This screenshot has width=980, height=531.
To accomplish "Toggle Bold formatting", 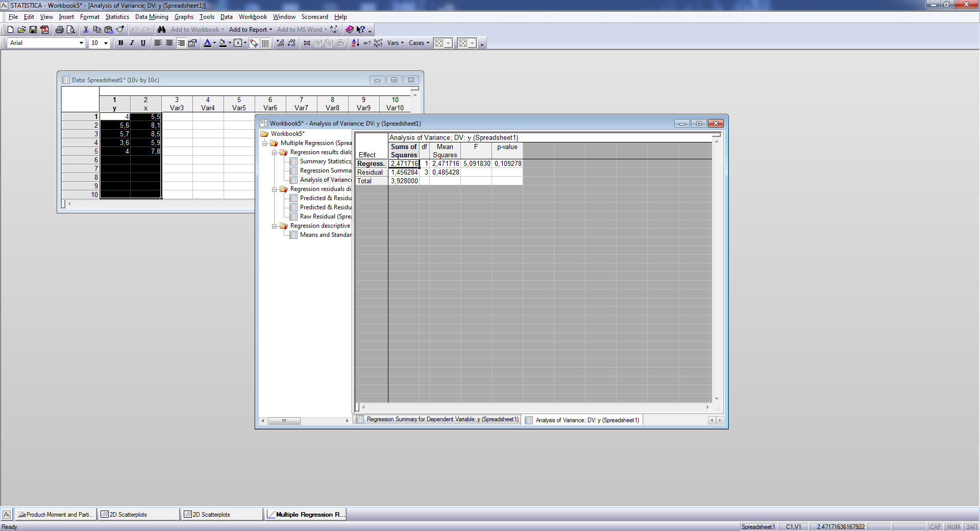I will [121, 43].
